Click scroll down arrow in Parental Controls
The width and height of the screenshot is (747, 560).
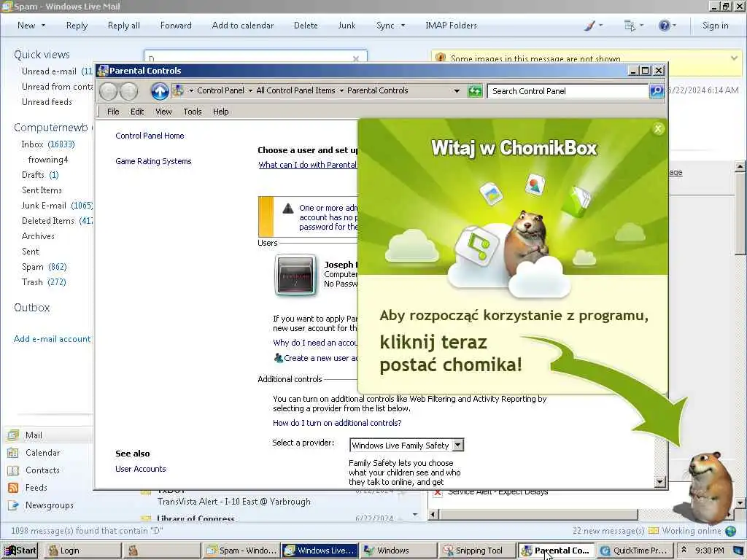point(659,482)
